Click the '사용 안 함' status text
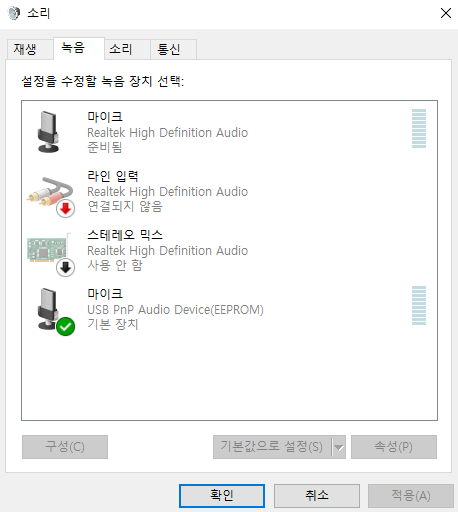Image resolution: width=458 pixels, height=512 pixels. click(115, 265)
